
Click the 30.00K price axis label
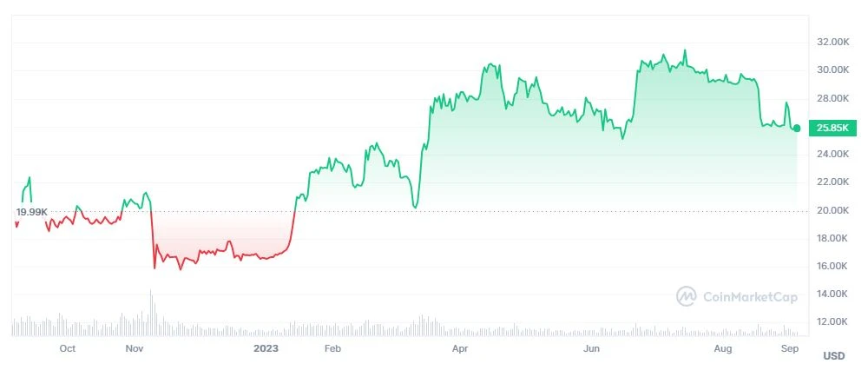[832, 69]
